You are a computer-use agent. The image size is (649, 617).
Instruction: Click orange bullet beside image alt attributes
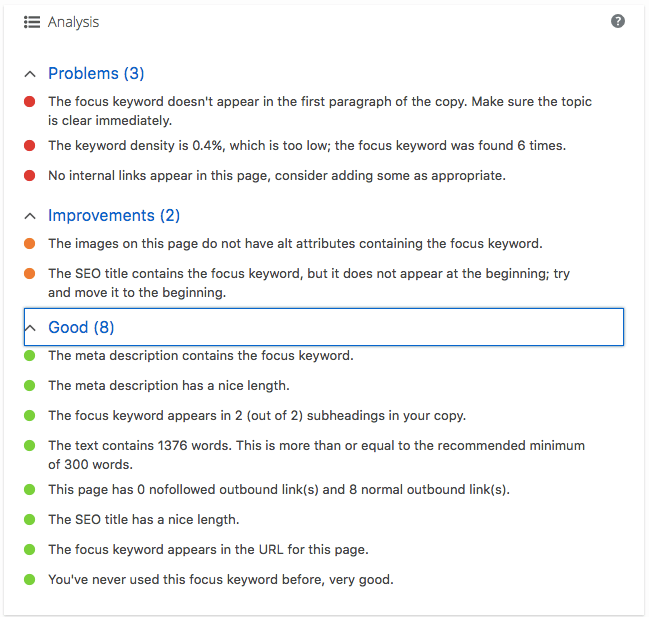[x=29, y=243]
